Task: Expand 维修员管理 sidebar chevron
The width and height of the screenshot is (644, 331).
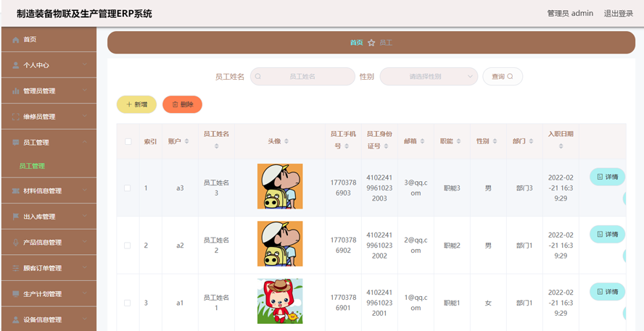Action: 85,116
